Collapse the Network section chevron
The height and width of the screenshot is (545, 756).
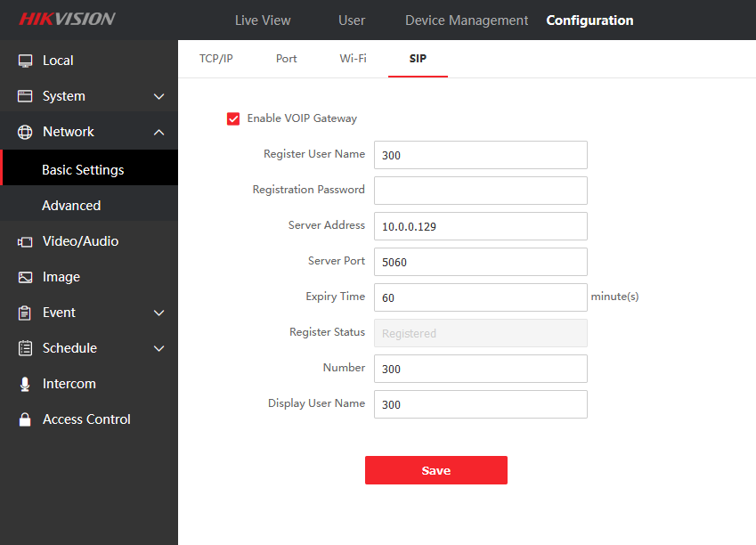[159, 132]
